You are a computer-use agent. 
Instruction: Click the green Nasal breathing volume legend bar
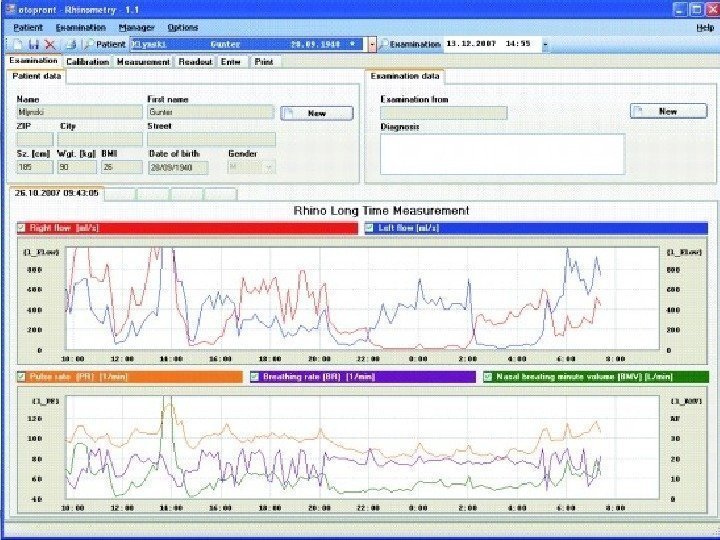tap(596, 377)
